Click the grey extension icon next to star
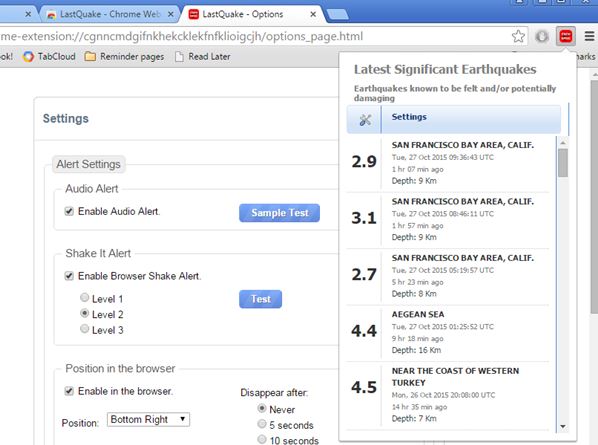 (x=542, y=37)
